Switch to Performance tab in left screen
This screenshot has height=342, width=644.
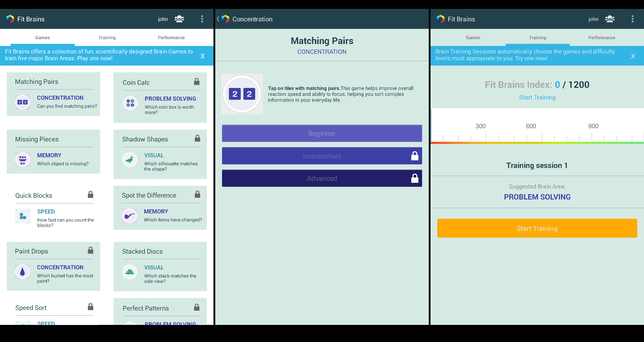[171, 38]
